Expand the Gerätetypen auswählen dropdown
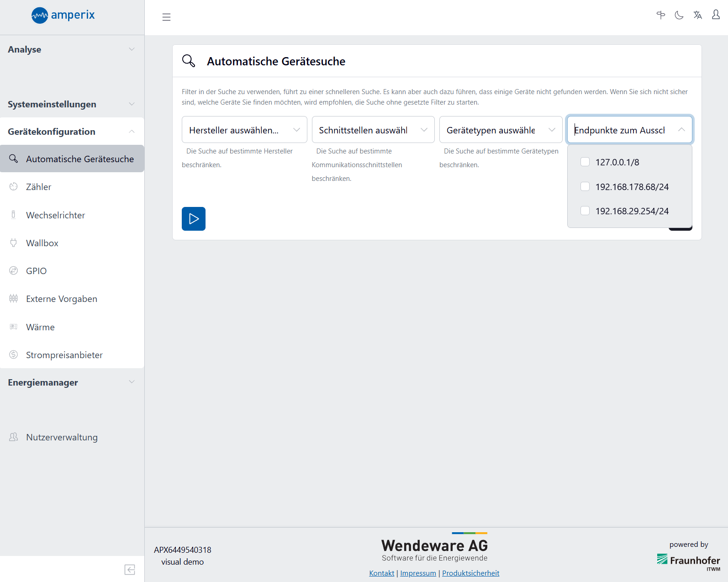Viewport: 728px width, 582px height. coord(501,130)
